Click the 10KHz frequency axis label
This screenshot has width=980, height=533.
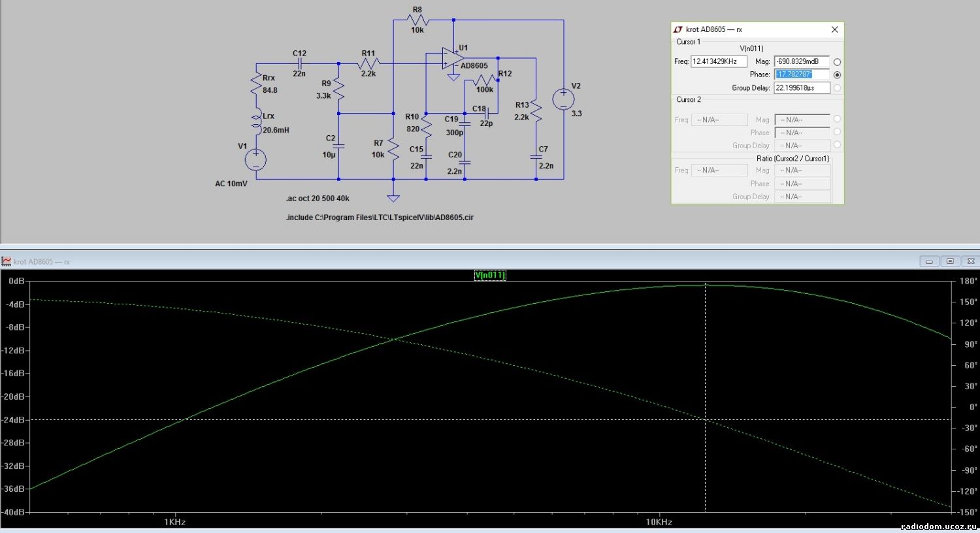click(659, 522)
